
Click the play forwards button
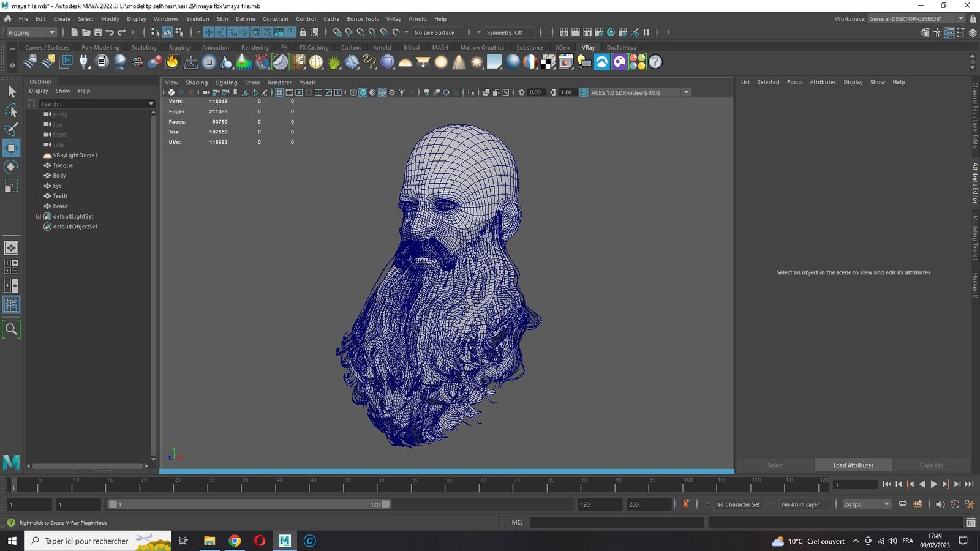pos(934,484)
